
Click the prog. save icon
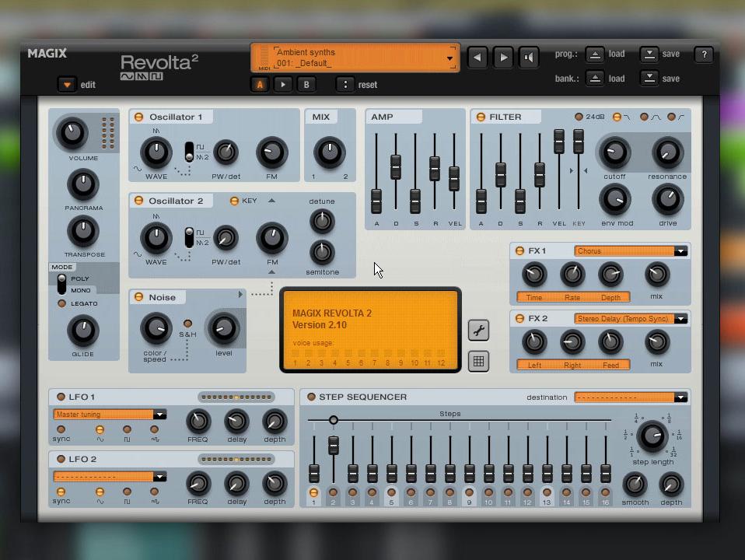(x=649, y=54)
